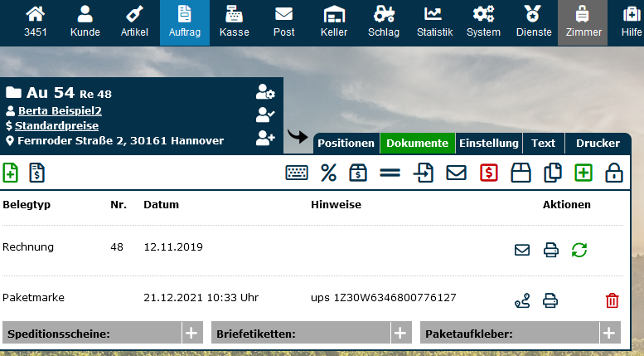Track the Paketmarke shipment route icon
This screenshot has height=356, width=644.
point(522,300)
